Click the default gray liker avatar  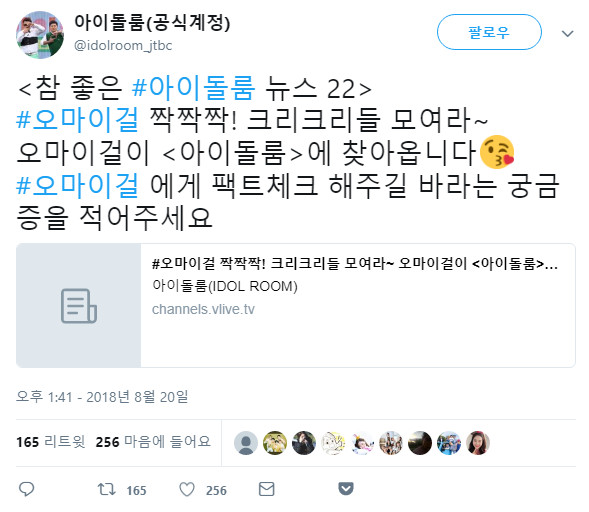(246, 443)
